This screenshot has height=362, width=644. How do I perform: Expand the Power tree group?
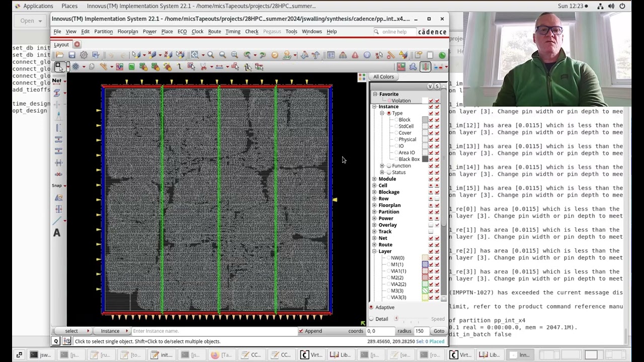click(x=374, y=218)
